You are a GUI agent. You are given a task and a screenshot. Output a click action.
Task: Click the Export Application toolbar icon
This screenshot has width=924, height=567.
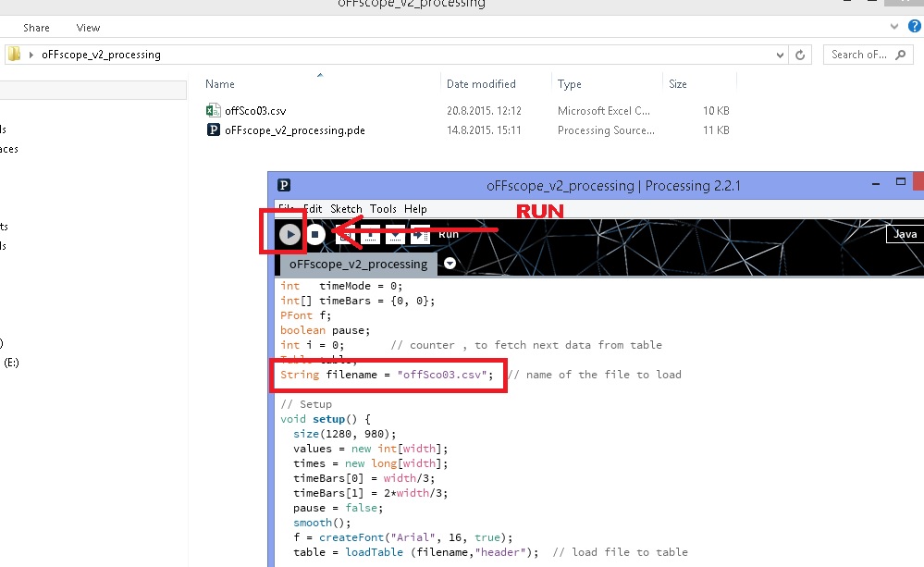tap(420, 235)
